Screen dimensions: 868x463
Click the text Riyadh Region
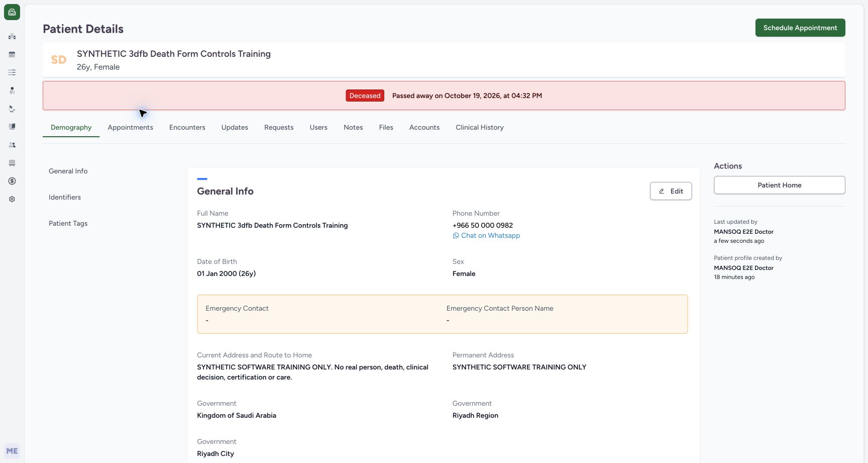tap(475, 415)
